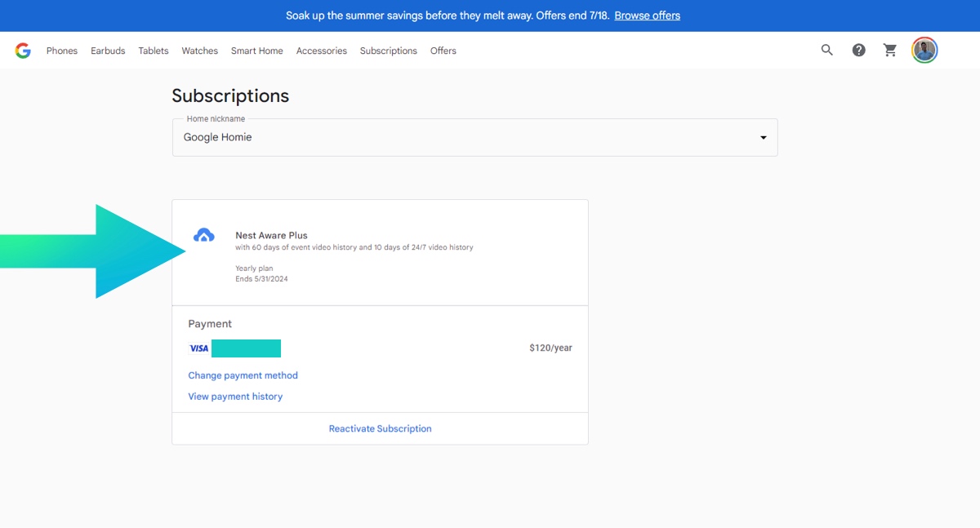Open Smart Home menu
Screen dimensions: 980x528
256,51
